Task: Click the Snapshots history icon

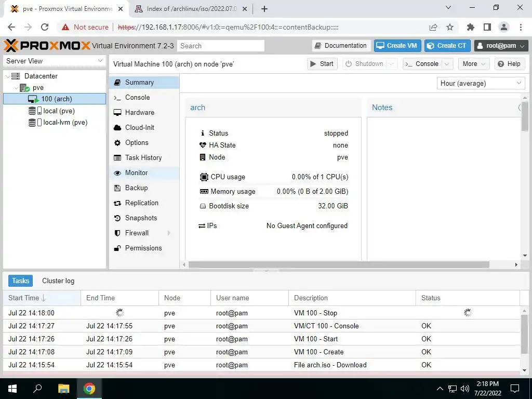Action: click(117, 218)
